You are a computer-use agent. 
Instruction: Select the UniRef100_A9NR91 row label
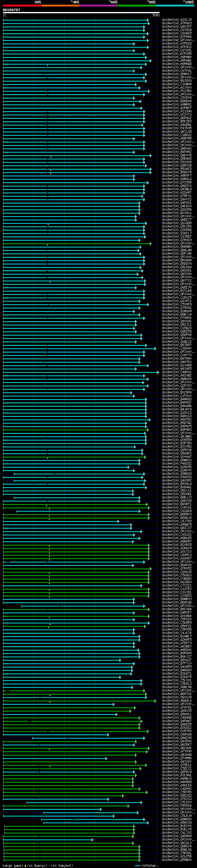(x=177, y=104)
